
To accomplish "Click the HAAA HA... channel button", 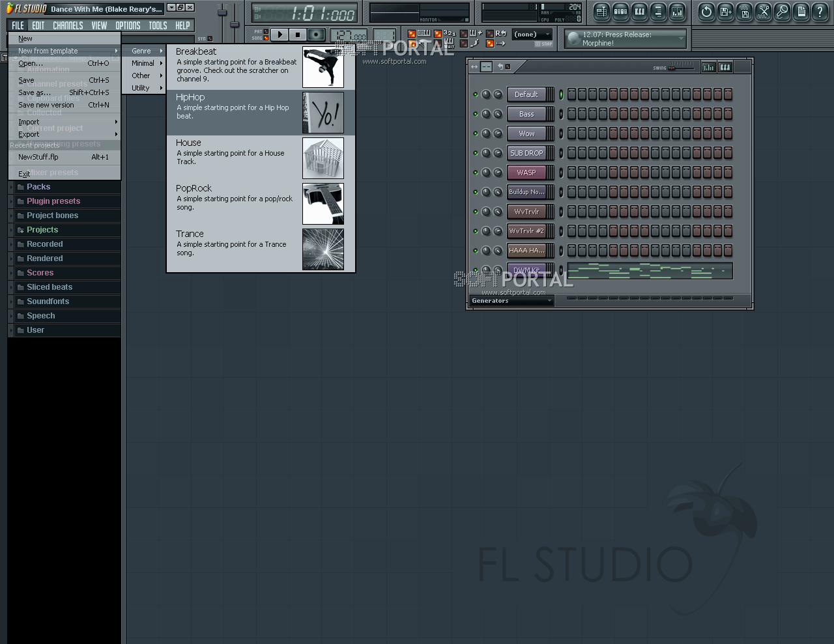I will [x=526, y=251].
